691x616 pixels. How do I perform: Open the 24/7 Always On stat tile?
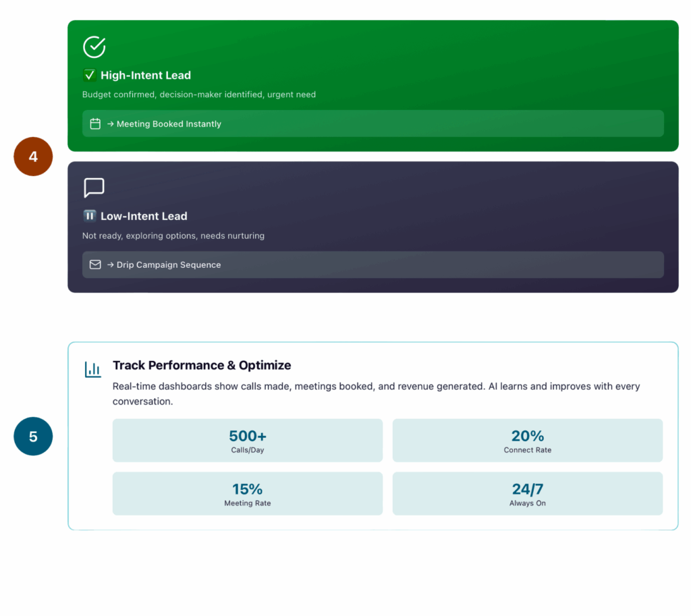tap(527, 494)
